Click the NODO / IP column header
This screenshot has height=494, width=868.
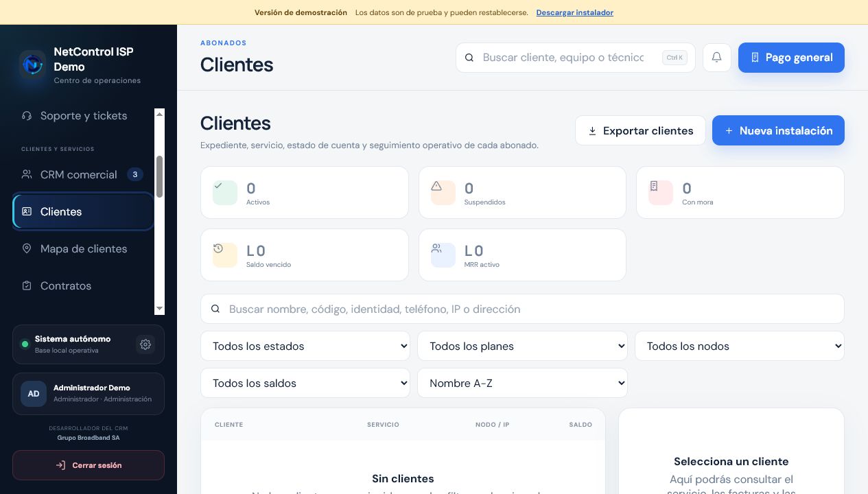(x=492, y=425)
